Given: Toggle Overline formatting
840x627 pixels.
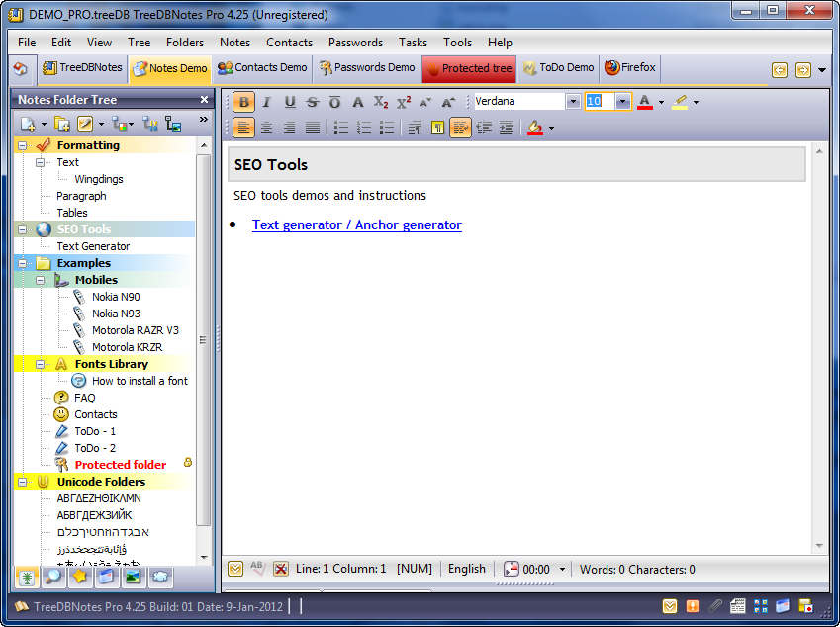Looking at the screenshot, I should pyautogui.click(x=334, y=102).
